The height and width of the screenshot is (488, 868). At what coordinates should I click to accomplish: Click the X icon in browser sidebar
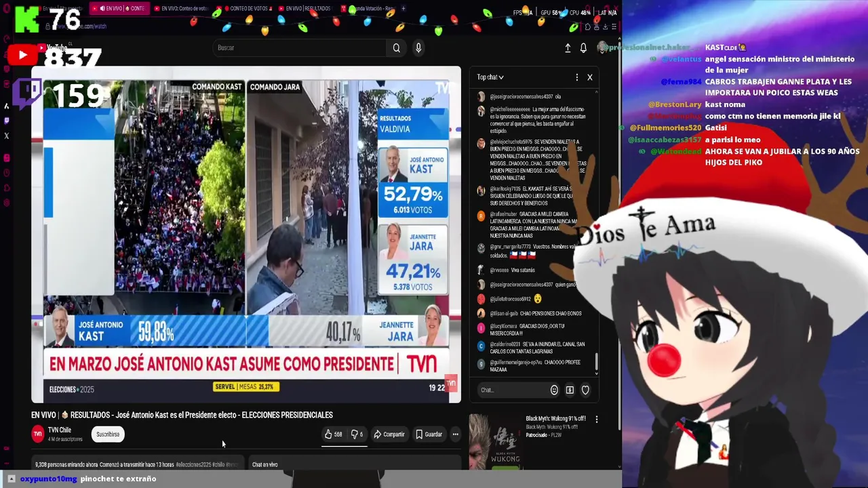coord(7,136)
